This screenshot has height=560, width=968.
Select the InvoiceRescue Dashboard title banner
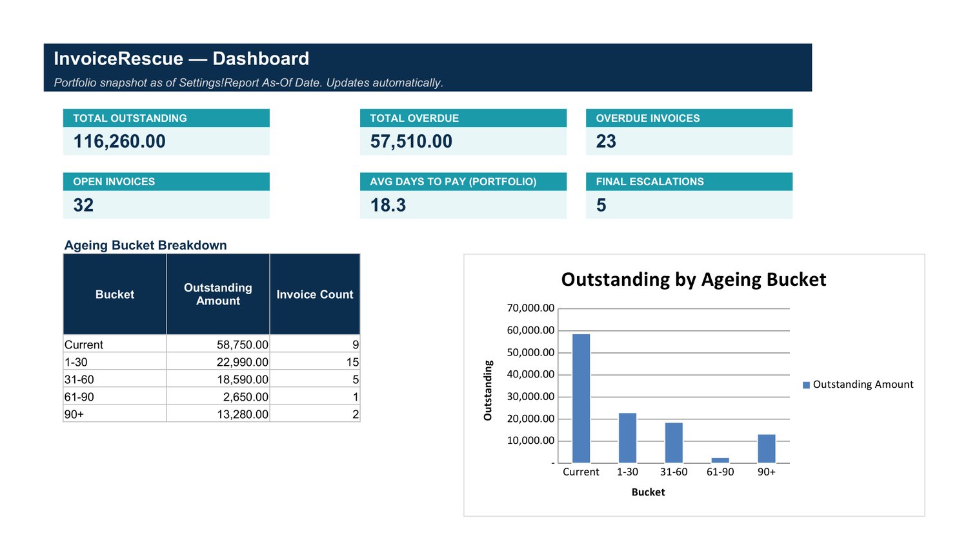click(x=428, y=68)
